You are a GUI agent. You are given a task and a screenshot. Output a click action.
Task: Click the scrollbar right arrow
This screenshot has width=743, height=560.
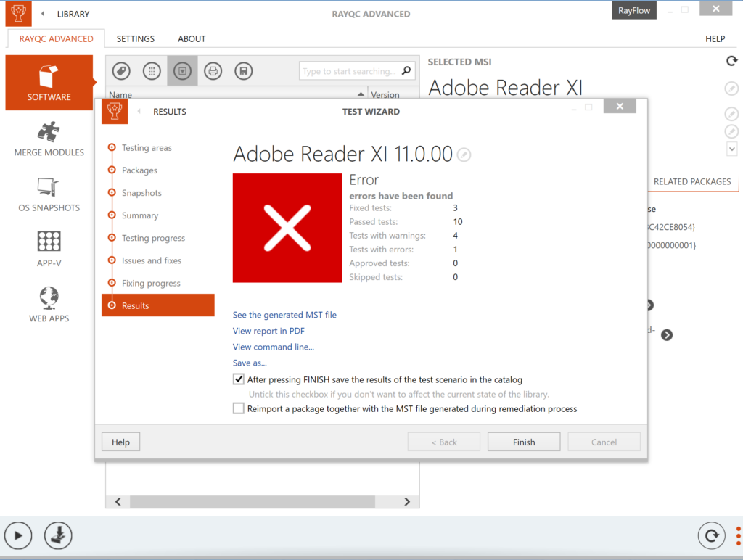click(x=407, y=502)
